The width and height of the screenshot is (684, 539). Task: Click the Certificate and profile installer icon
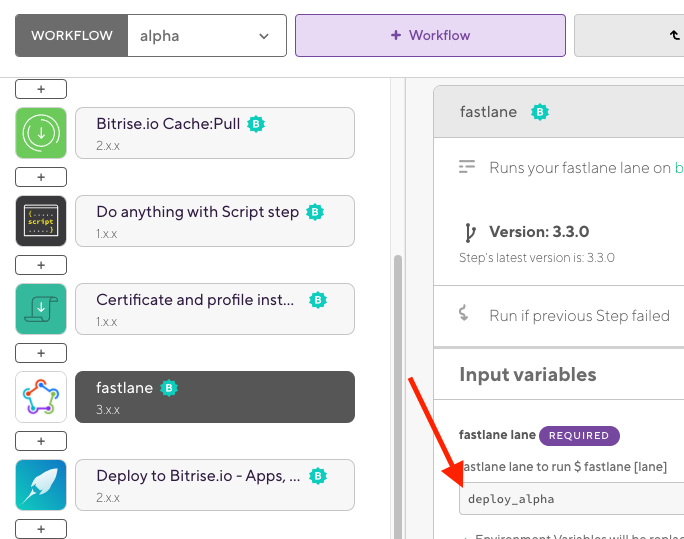coord(41,309)
